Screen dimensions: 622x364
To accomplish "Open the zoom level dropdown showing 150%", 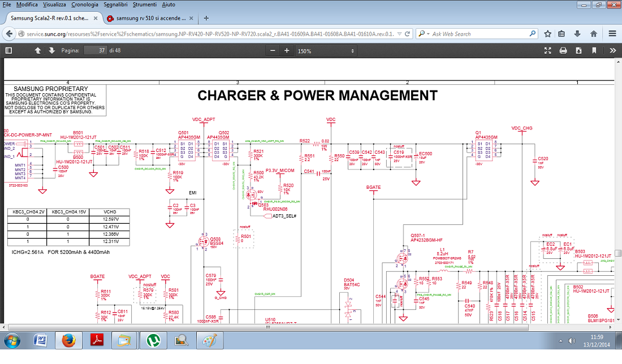I will tap(326, 50).
